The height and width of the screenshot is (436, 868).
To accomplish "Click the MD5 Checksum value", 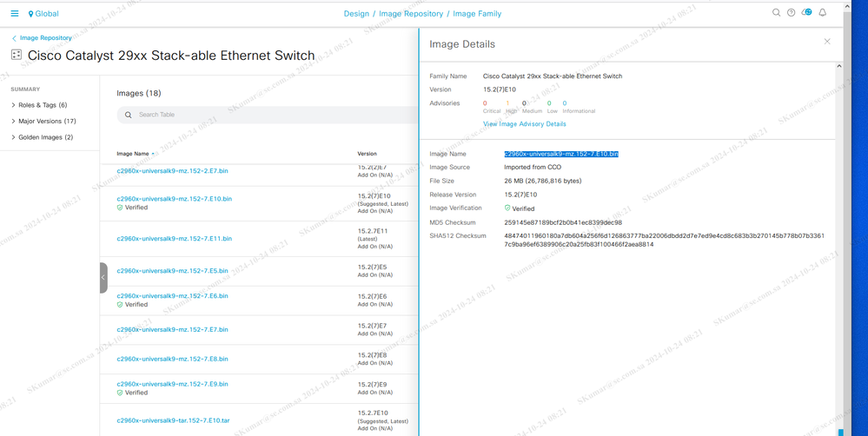I will 563,223.
